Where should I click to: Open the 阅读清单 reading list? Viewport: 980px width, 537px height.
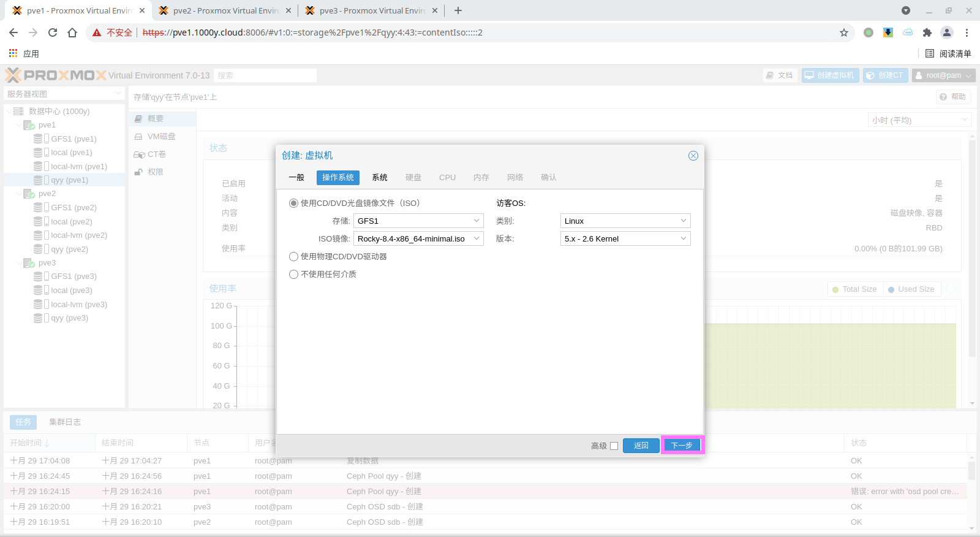(948, 53)
